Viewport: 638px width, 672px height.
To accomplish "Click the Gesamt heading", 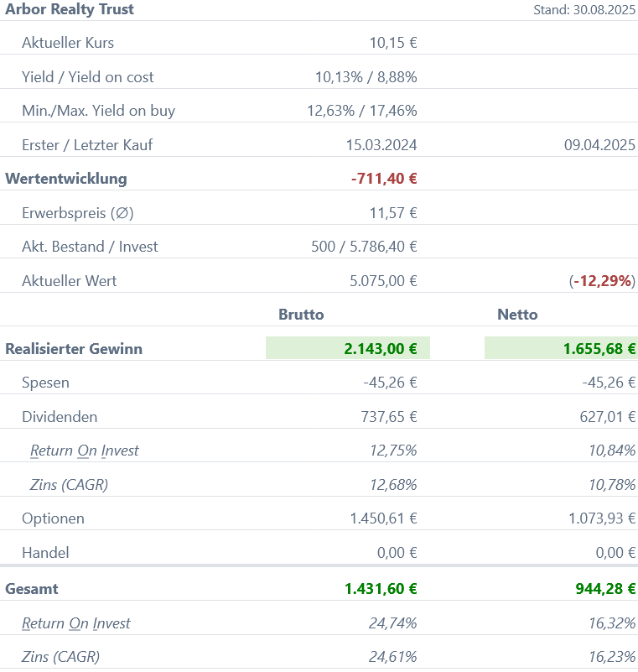I will [x=32, y=589].
